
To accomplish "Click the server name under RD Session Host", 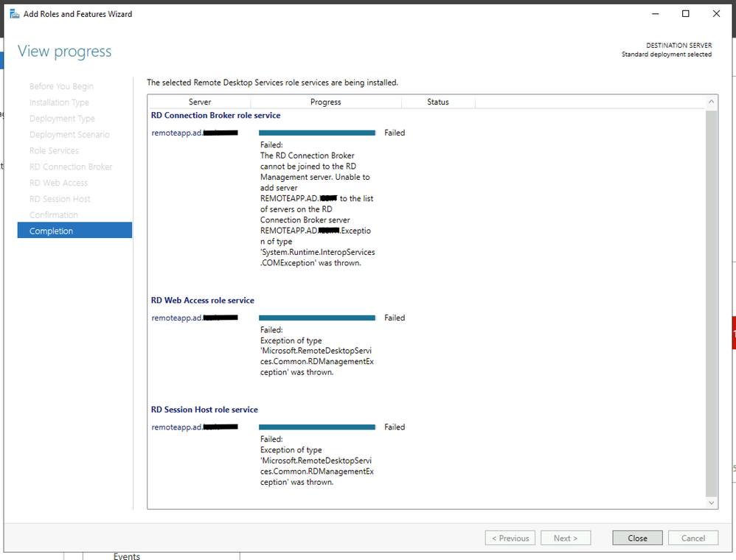I will click(195, 427).
